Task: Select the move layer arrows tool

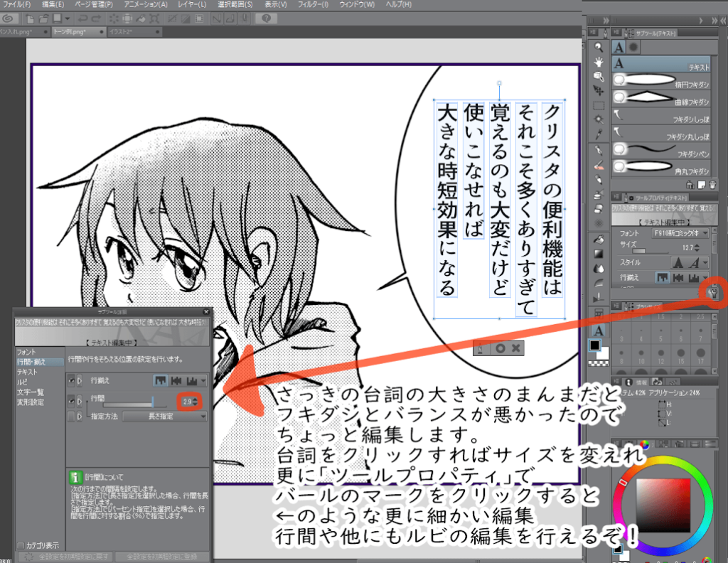Action: (599, 90)
